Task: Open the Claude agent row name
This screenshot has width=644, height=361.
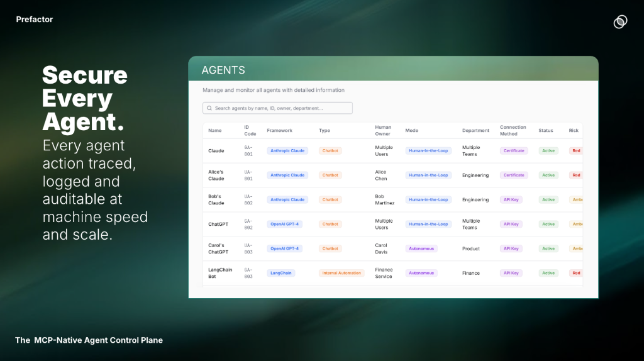Action: coord(216,151)
